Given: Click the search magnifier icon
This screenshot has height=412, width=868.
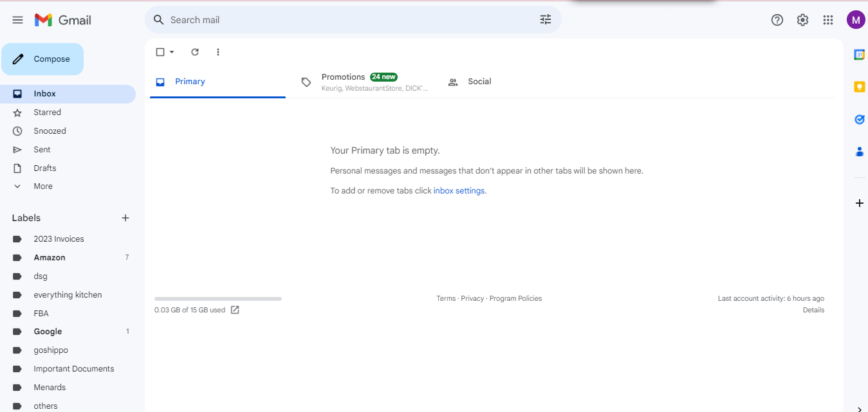Looking at the screenshot, I should [x=158, y=20].
